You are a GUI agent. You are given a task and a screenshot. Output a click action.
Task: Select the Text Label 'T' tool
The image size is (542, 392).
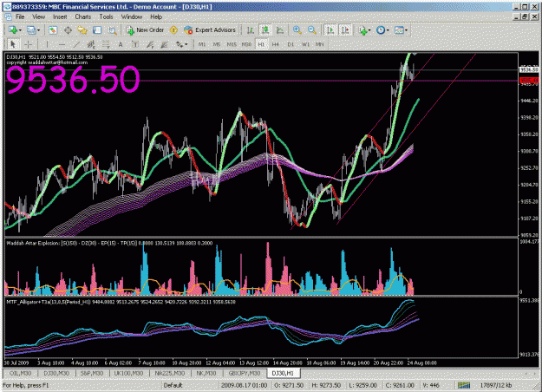(135, 44)
